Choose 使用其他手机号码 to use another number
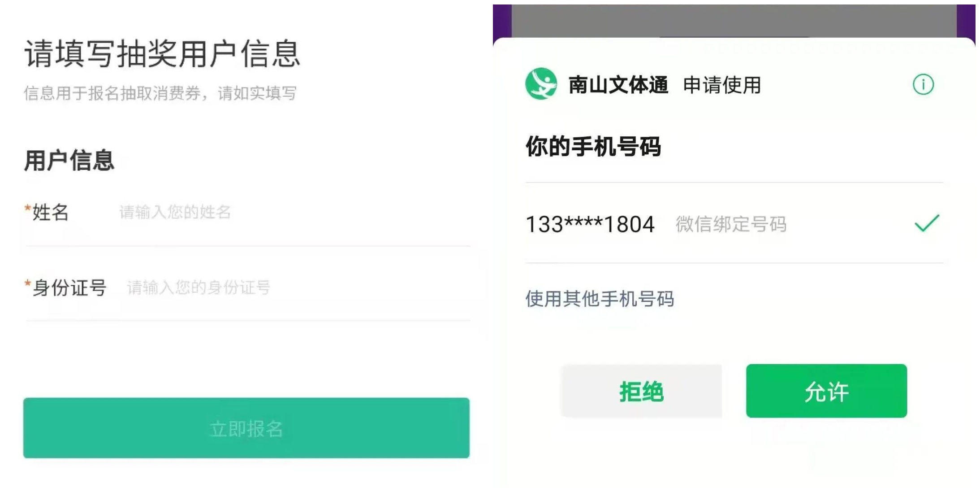Viewport: 980px width, 492px height. click(600, 299)
